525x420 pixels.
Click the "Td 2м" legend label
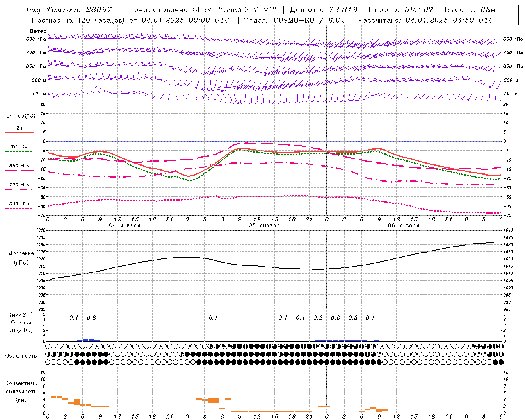(x=19, y=147)
